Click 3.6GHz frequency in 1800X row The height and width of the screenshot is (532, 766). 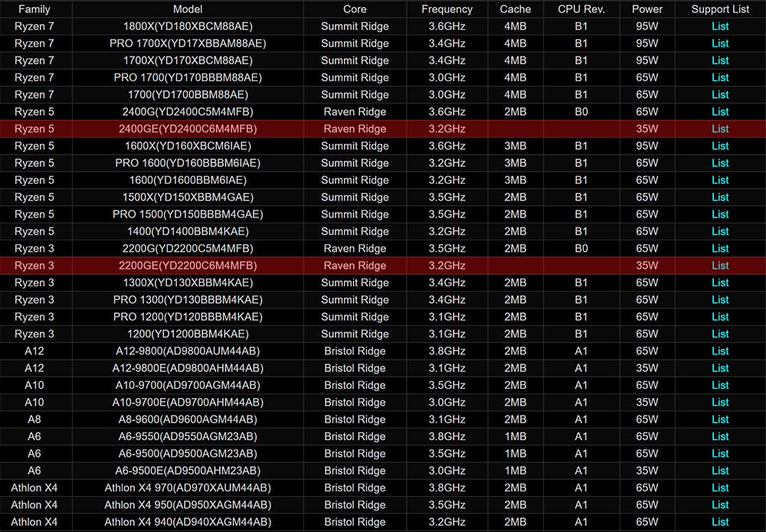[447, 26]
